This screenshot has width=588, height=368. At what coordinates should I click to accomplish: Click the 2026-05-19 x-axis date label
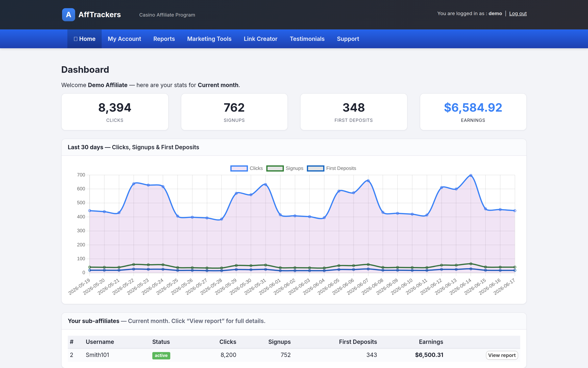click(x=79, y=286)
